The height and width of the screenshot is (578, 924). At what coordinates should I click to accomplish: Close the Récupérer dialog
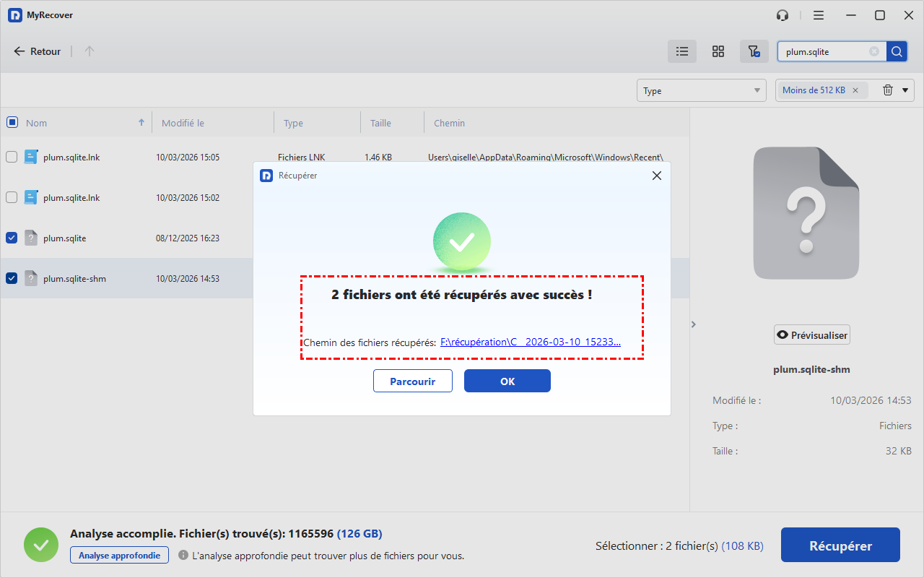[656, 176]
